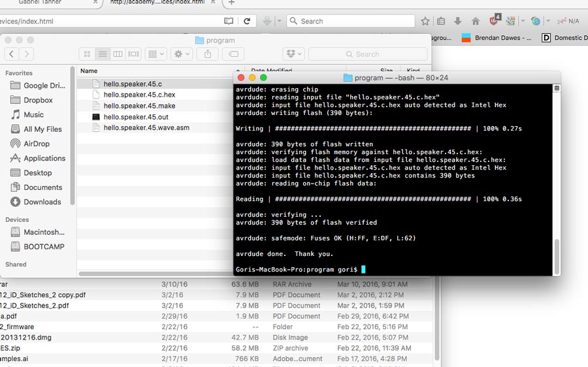The image size is (588, 367).
Task: Click the Terminal scrollbar thumb
Action: tap(557, 257)
